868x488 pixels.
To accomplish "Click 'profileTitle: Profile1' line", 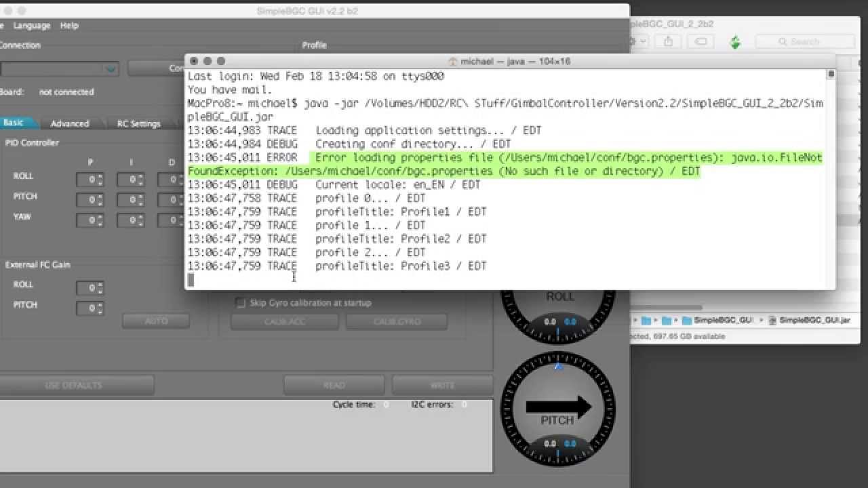I will (337, 211).
